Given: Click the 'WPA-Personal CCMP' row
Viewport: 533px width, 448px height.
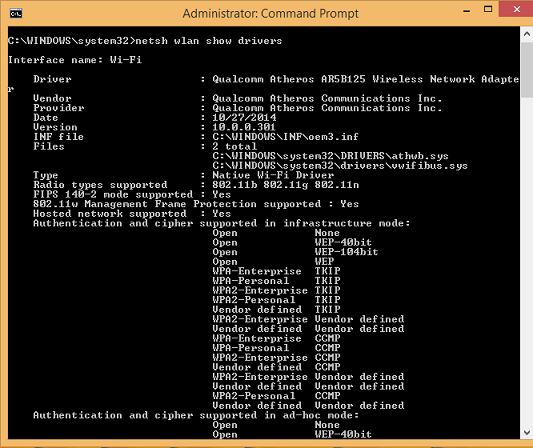Looking at the screenshot, I should tap(276, 348).
